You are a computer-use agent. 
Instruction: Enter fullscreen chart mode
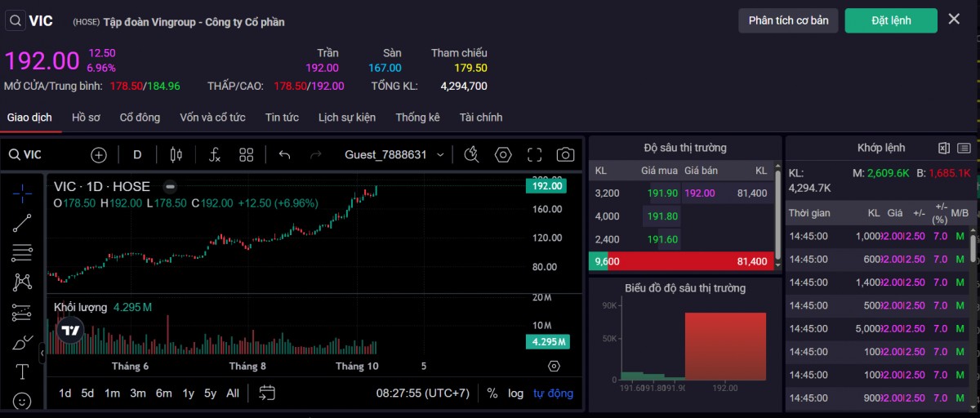[x=535, y=154]
